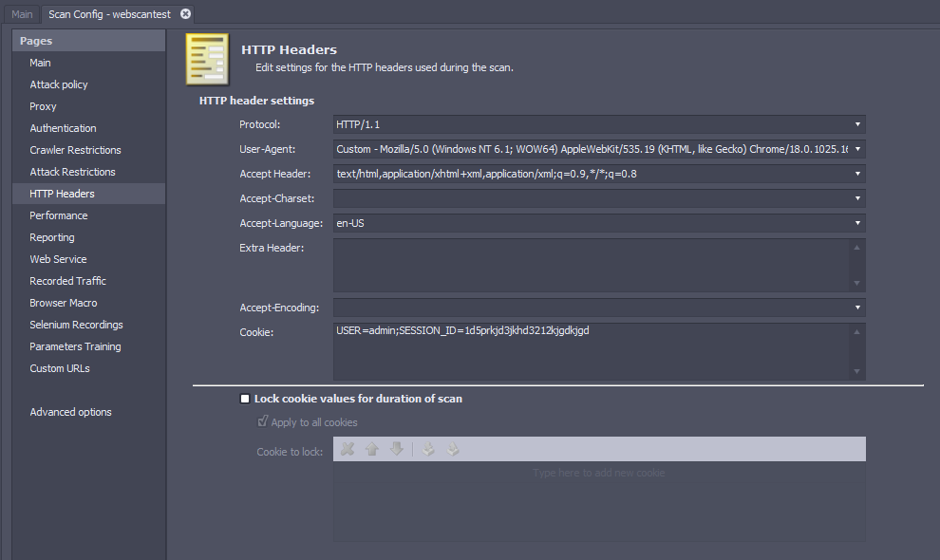Click the Extra Header scroll down arrow
This screenshot has width=940, height=560.
(856, 283)
